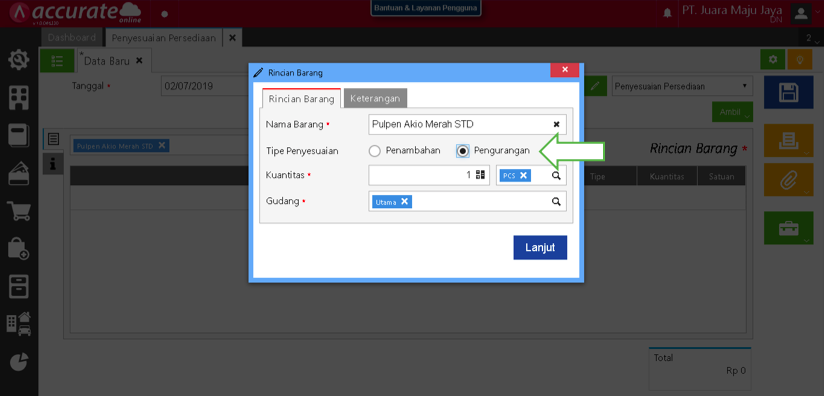The height and width of the screenshot is (396, 825).
Task: Open the reports pie chart icon
Action: (x=19, y=361)
